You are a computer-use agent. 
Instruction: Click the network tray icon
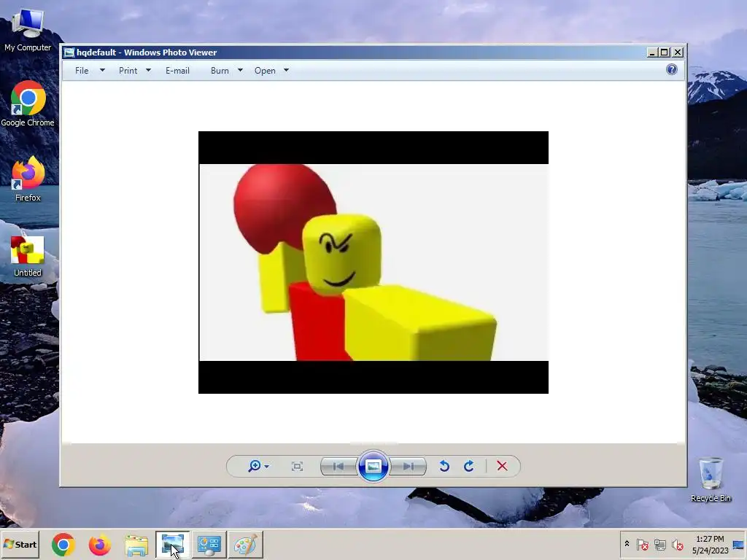pyautogui.click(x=659, y=544)
